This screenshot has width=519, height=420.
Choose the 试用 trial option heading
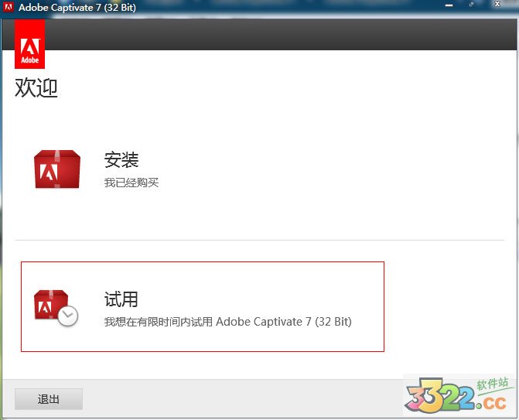pos(121,299)
